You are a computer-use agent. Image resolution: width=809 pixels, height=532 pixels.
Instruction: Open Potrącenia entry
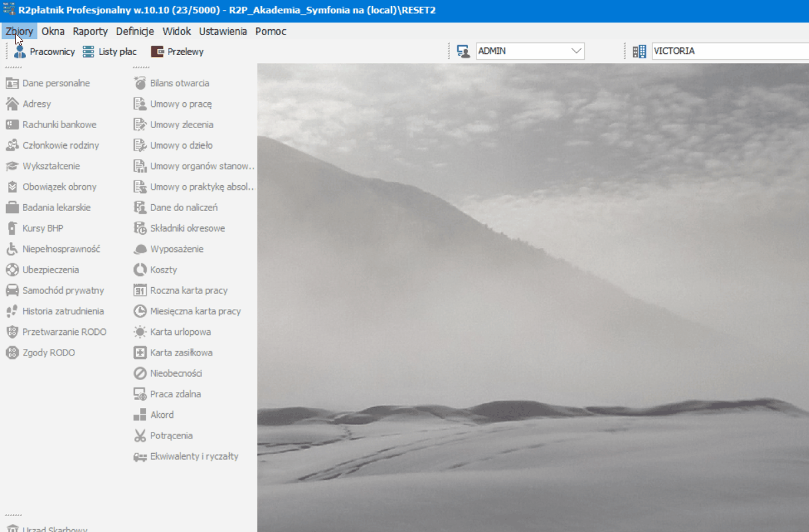(x=163, y=436)
